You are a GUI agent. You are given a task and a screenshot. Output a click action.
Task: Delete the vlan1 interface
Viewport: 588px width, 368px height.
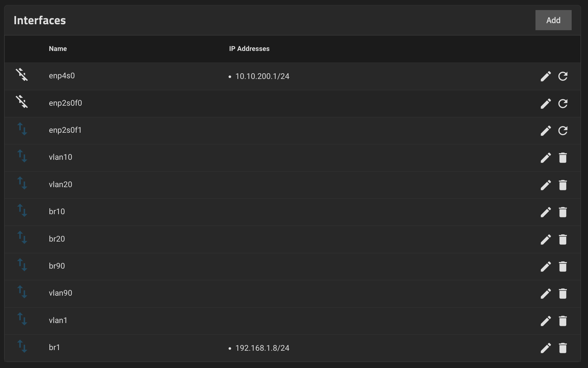point(563,321)
